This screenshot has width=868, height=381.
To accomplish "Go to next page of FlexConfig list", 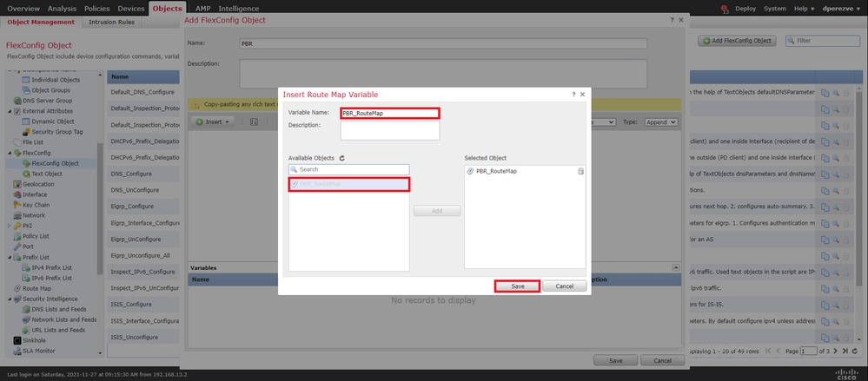I will pyautogui.click(x=837, y=351).
